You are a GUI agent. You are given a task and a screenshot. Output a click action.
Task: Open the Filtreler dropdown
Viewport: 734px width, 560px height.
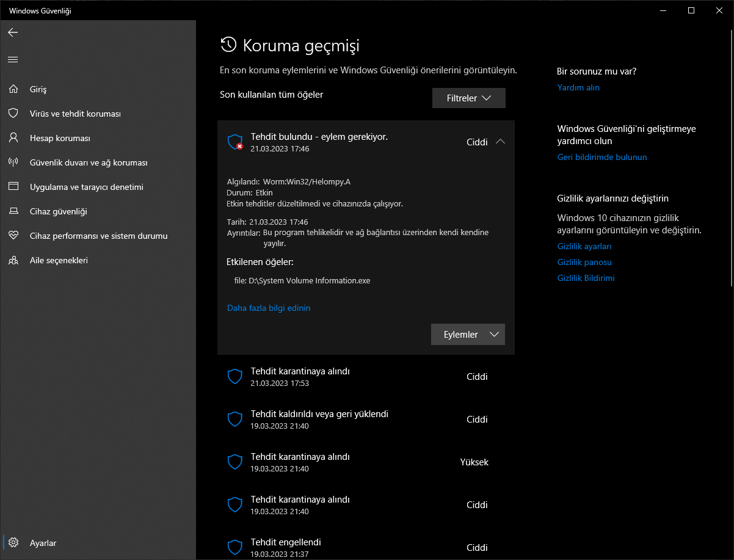tap(469, 98)
